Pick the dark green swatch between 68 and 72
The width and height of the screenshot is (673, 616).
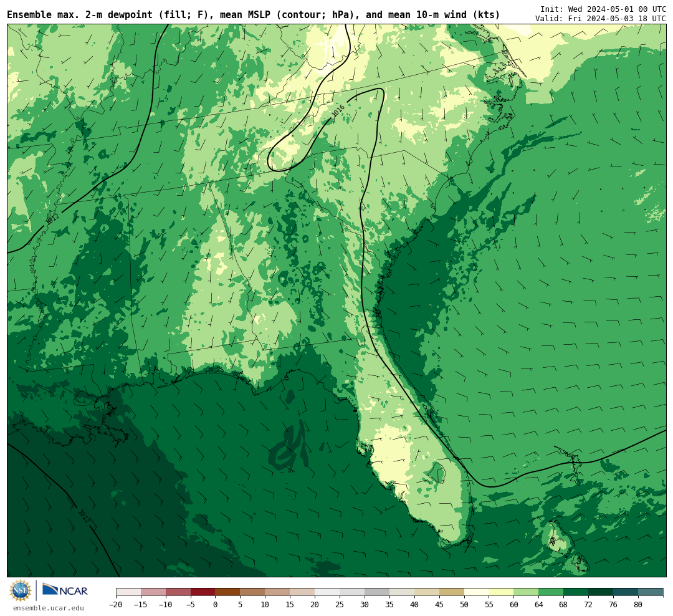576,592
